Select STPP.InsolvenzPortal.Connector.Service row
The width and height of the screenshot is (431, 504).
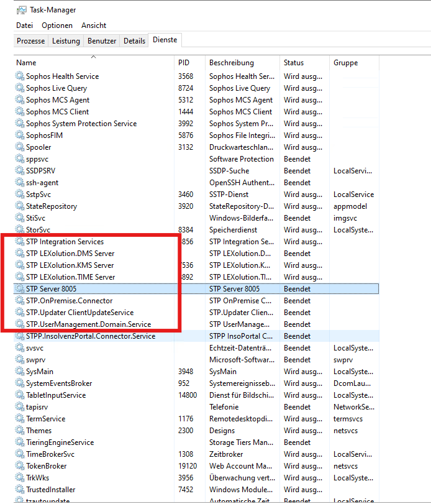(196, 336)
